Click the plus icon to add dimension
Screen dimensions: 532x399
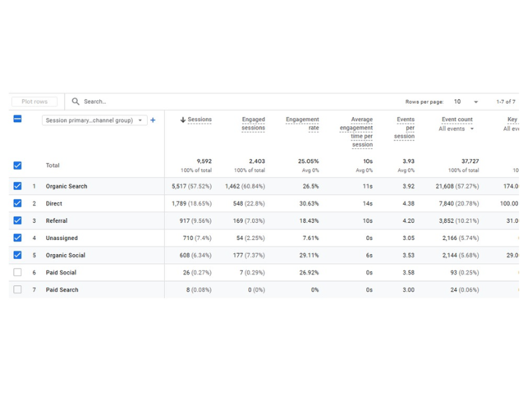[x=153, y=120]
